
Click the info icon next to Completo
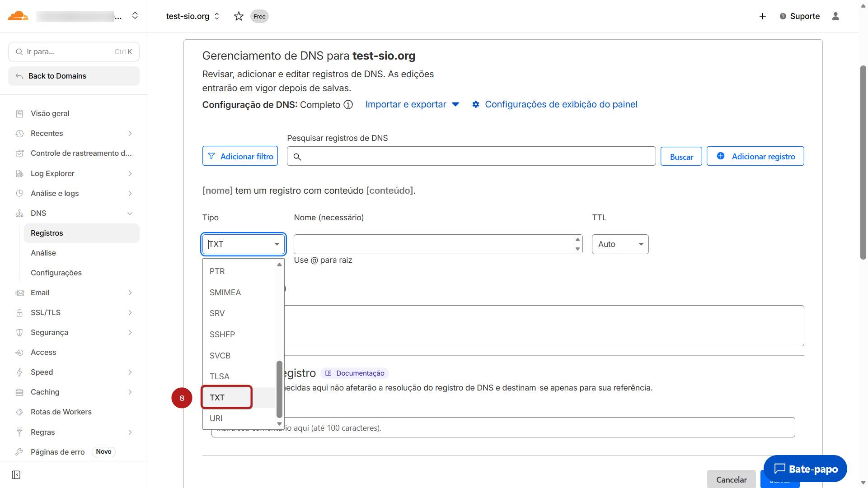click(348, 105)
